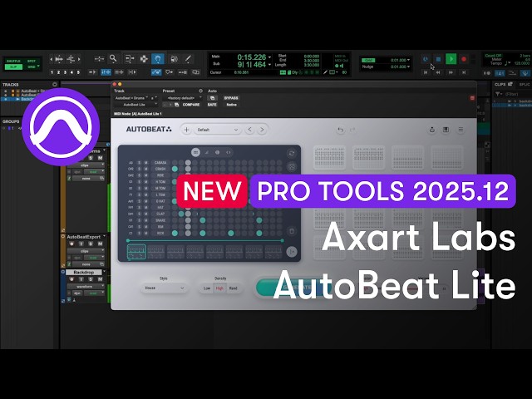532x399 pixels.
Task: Select zoom preset 5
Action: pos(78,72)
